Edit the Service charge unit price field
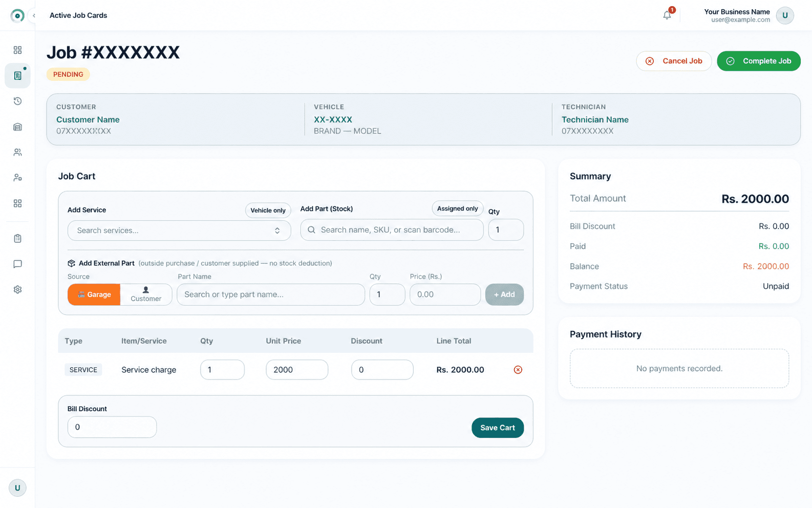The width and height of the screenshot is (812, 508). [297, 370]
